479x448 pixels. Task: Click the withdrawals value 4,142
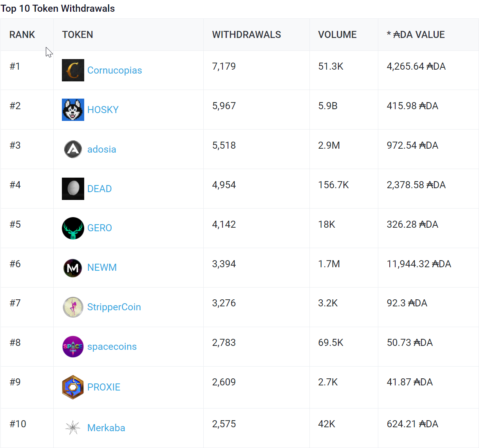click(224, 225)
